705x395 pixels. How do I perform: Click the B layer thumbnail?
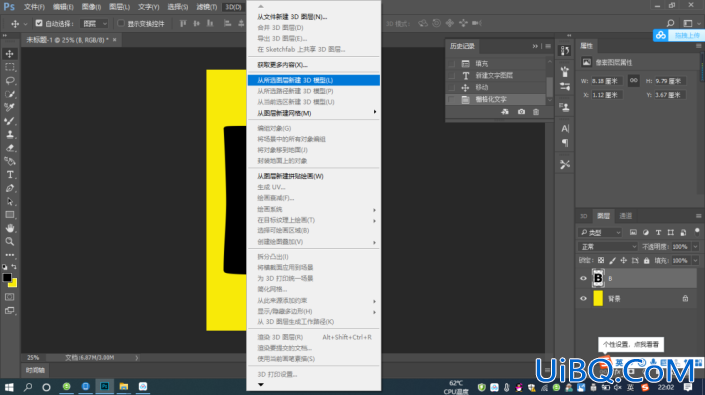[598, 278]
